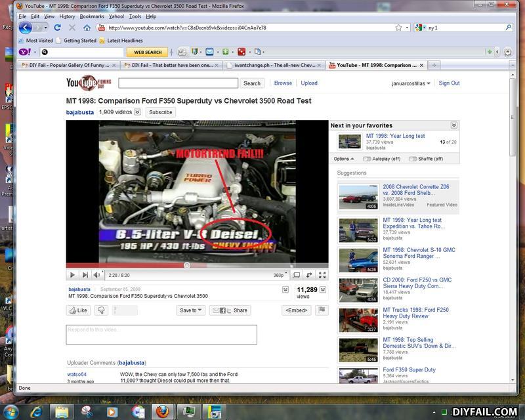Screen dimensions: 525x420
Task: Click the YouTube search input field
Action: pos(178,83)
